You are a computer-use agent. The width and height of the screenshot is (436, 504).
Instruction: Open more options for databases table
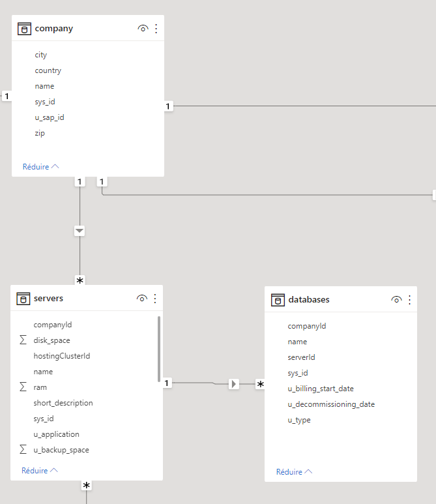(x=409, y=300)
